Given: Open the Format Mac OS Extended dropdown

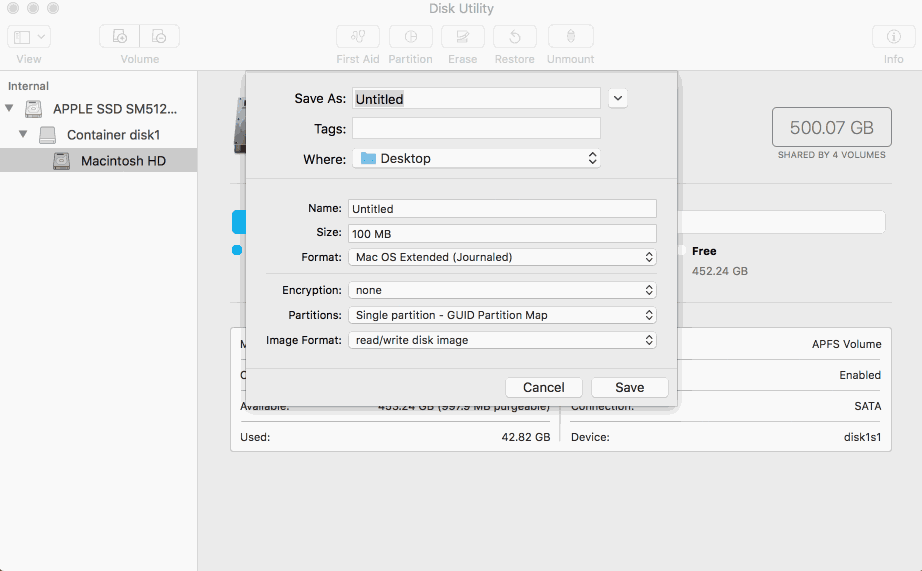Looking at the screenshot, I should (x=502, y=257).
